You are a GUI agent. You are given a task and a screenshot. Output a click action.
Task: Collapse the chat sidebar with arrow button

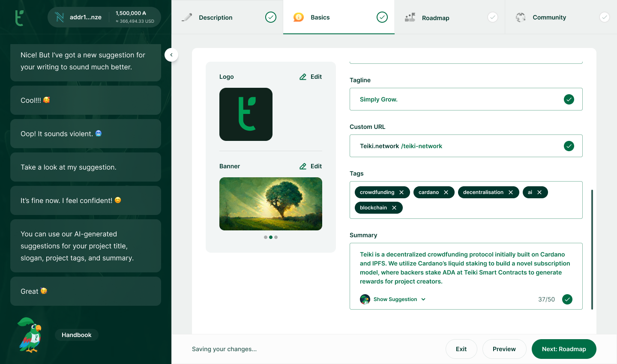click(171, 55)
